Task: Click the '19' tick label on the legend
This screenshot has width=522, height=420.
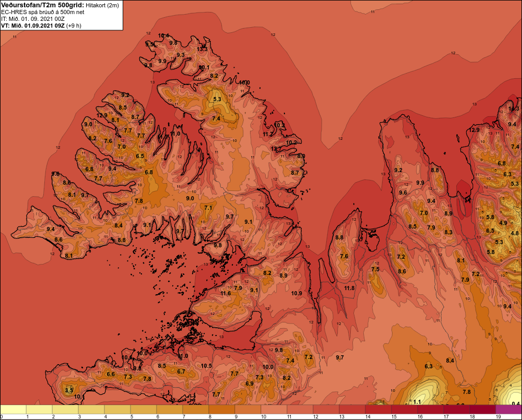Action: [x=498, y=417]
